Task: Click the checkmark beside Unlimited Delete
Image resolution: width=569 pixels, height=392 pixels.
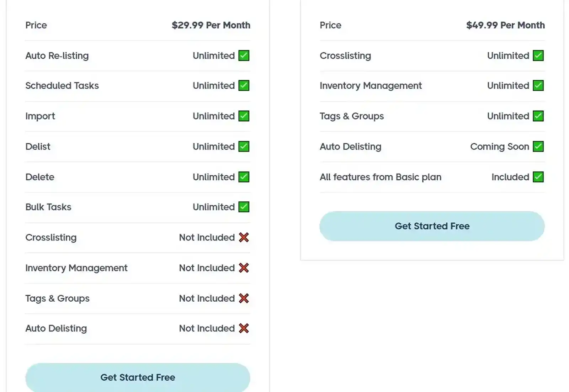Action: [244, 177]
